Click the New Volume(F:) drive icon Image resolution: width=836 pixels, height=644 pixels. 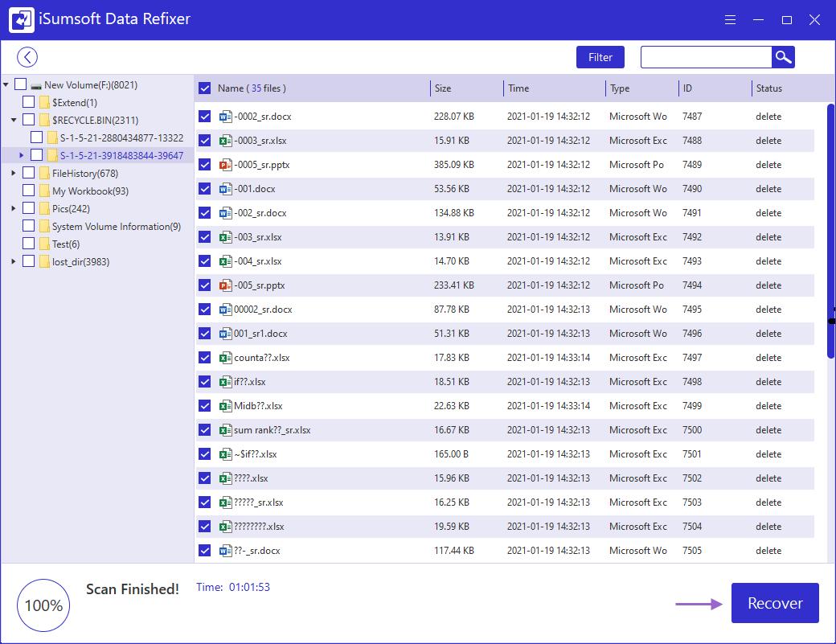pyautogui.click(x=36, y=85)
